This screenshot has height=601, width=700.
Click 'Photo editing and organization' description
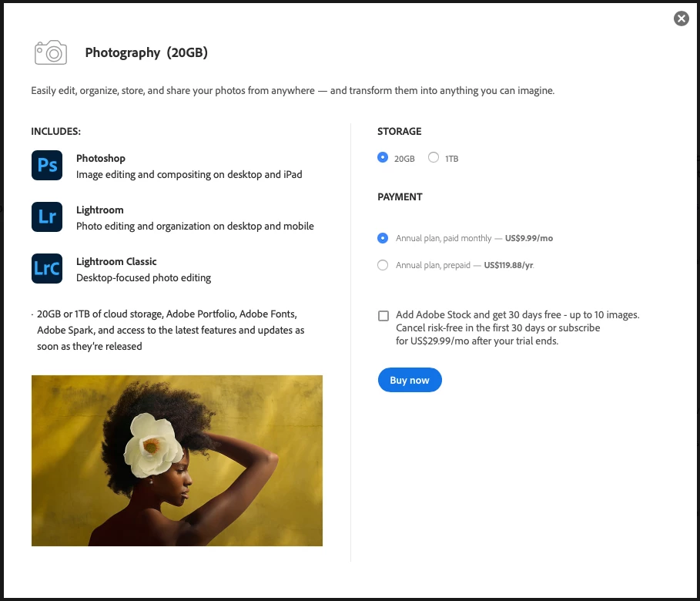tap(195, 226)
